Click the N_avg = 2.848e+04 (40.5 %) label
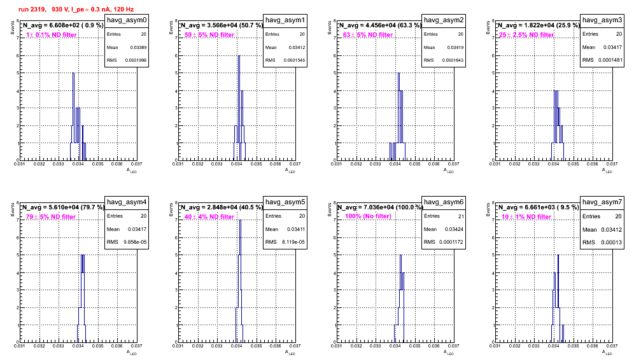This screenshot has width=634, height=364. (221, 207)
